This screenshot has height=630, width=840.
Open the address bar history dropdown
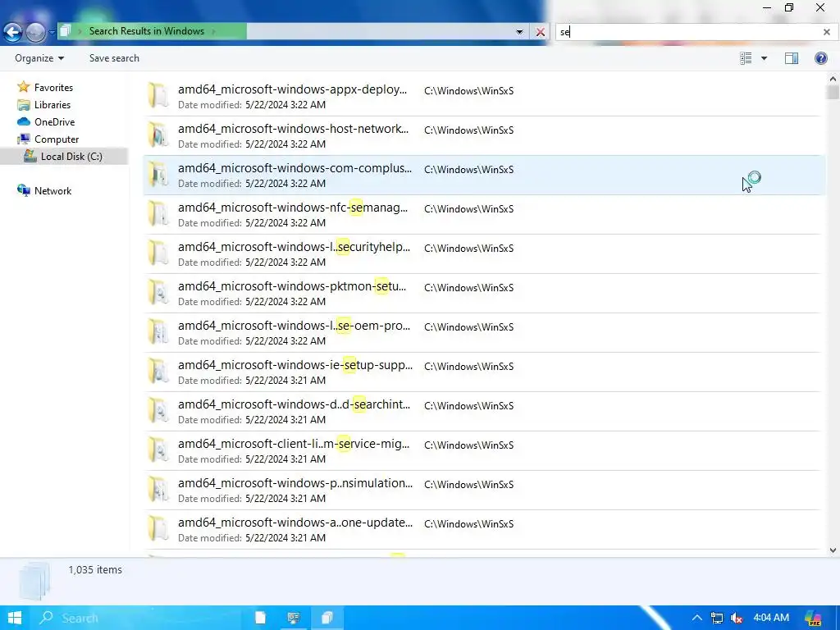click(x=519, y=32)
